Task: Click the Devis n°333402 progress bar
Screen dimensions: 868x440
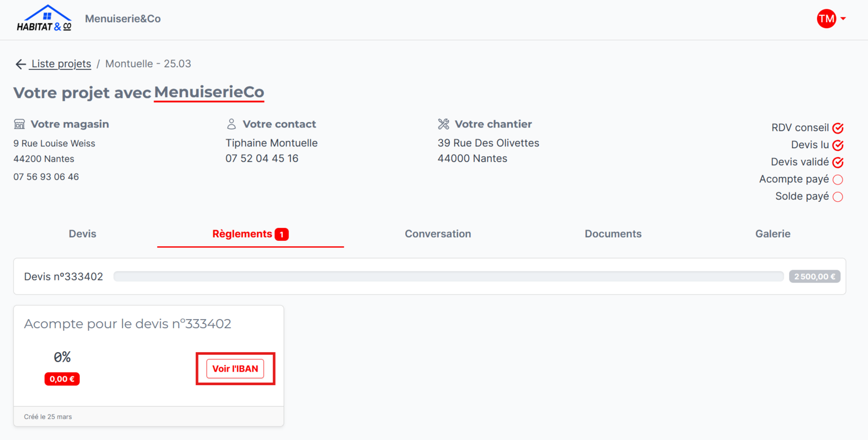Action: pyautogui.click(x=449, y=277)
